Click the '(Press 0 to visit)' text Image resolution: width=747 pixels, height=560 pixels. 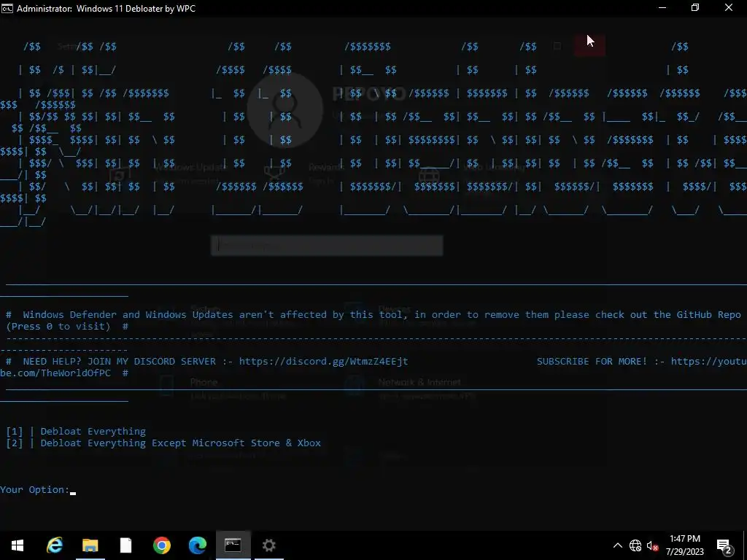[58, 327]
